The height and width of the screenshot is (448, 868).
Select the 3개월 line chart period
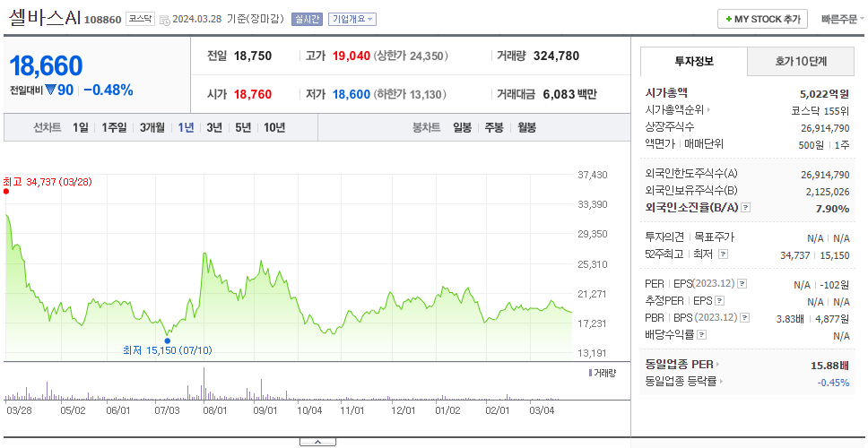point(152,128)
